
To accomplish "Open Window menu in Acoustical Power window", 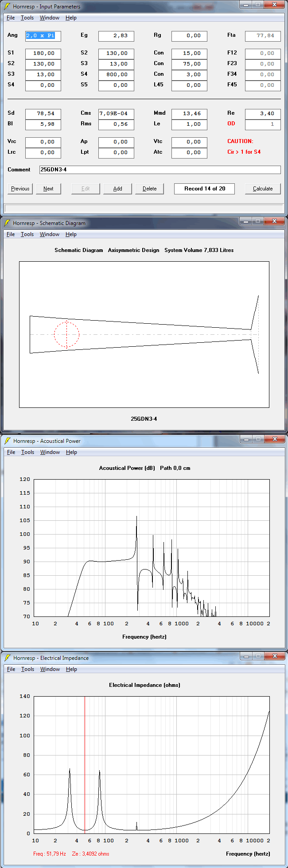I will coord(50,452).
